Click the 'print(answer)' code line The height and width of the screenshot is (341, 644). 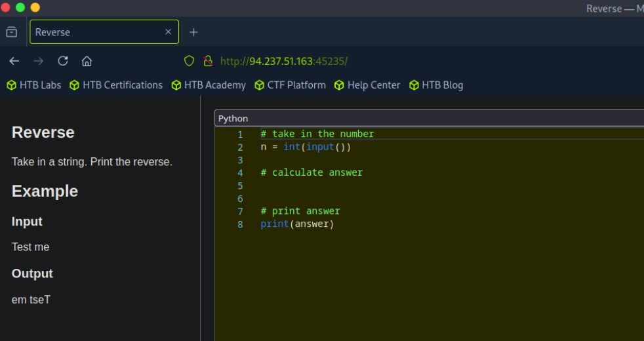(x=297, y=224)
